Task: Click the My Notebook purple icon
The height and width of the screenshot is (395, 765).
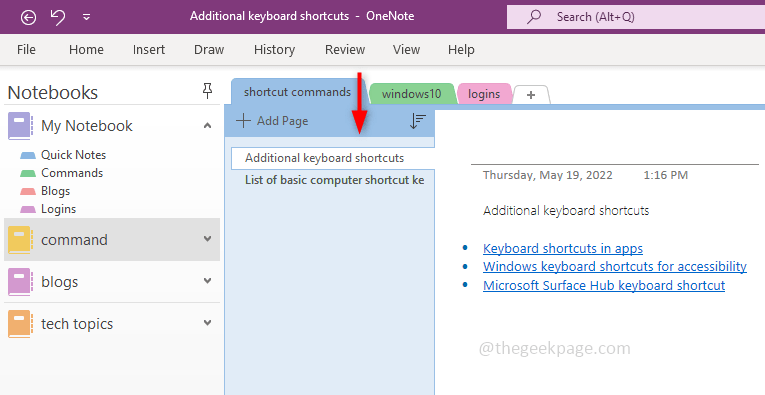Action: pyautogui.click(x=20, y=126)
